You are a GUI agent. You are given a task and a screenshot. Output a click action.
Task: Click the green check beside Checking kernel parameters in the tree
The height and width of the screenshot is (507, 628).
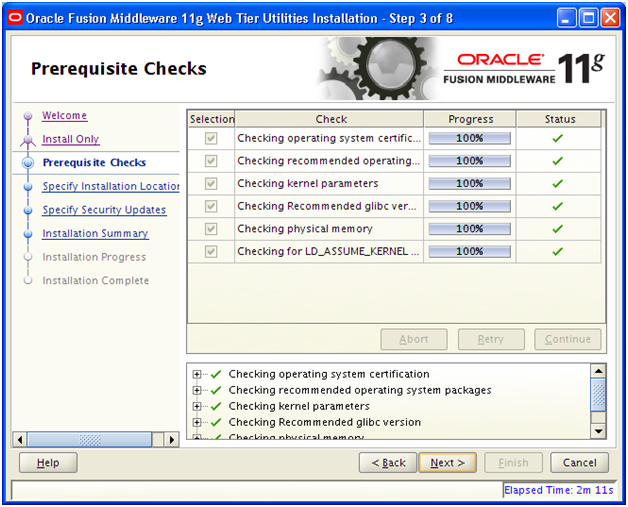tap(216, 406)
